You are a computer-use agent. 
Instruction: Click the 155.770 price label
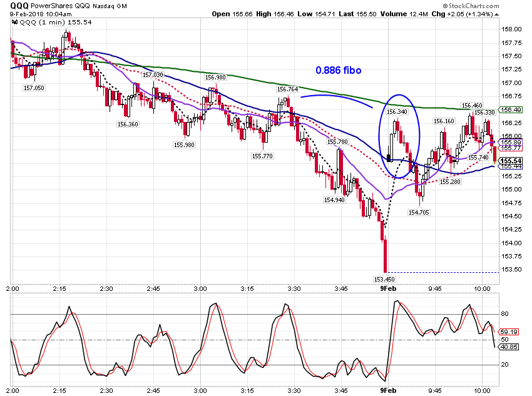262,156
